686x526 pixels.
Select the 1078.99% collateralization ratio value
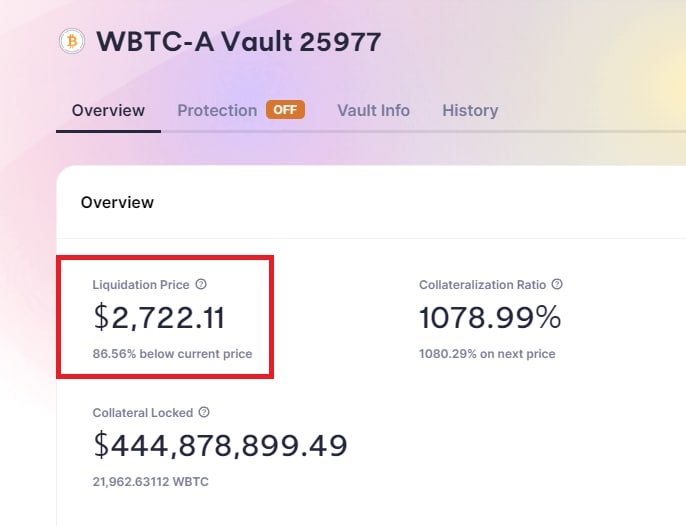pos(490,317)
